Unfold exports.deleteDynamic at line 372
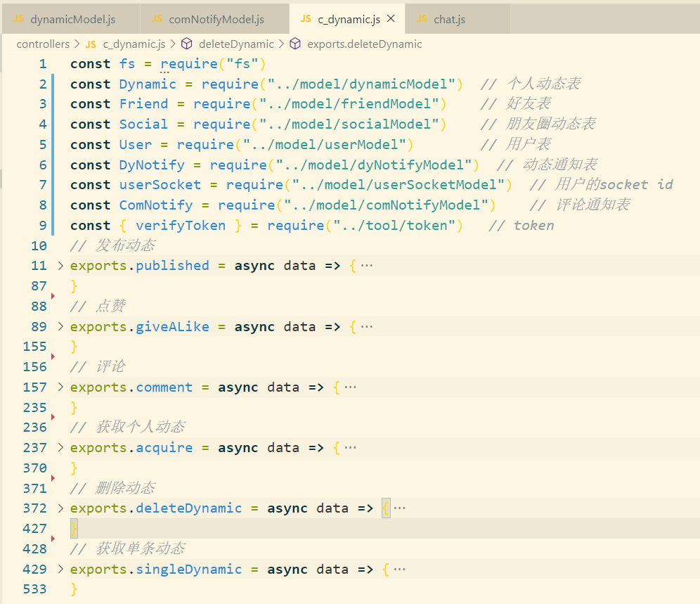Screen dimensions: 700x604 coord(60,508)
